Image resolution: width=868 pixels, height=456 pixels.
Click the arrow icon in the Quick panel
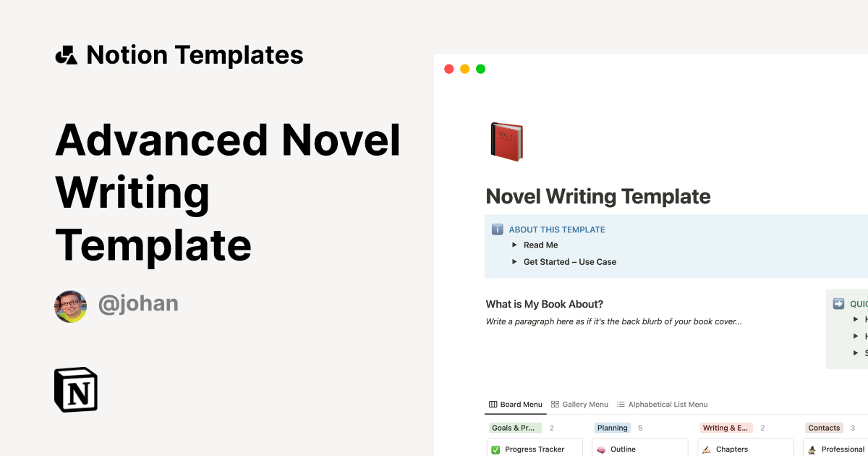[x=839, y=304]
